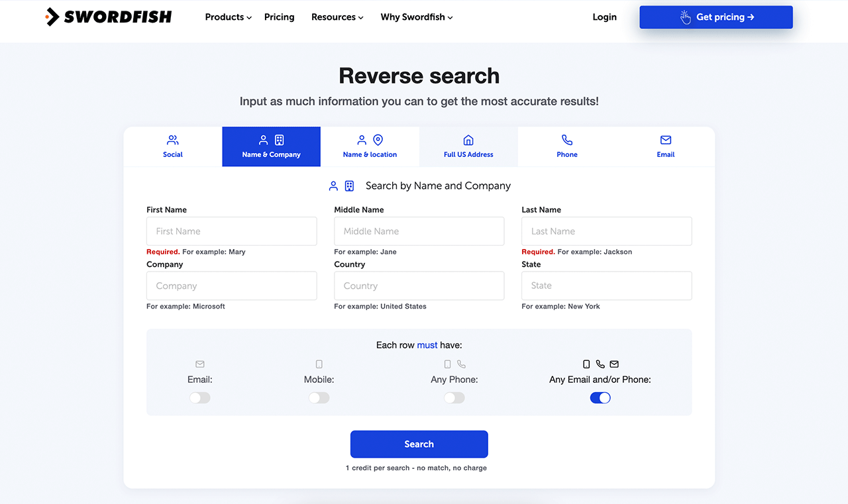The height and width of the screenshot is (504, 848).
Task: Open the Login link
Action: (x=604, y=17)
